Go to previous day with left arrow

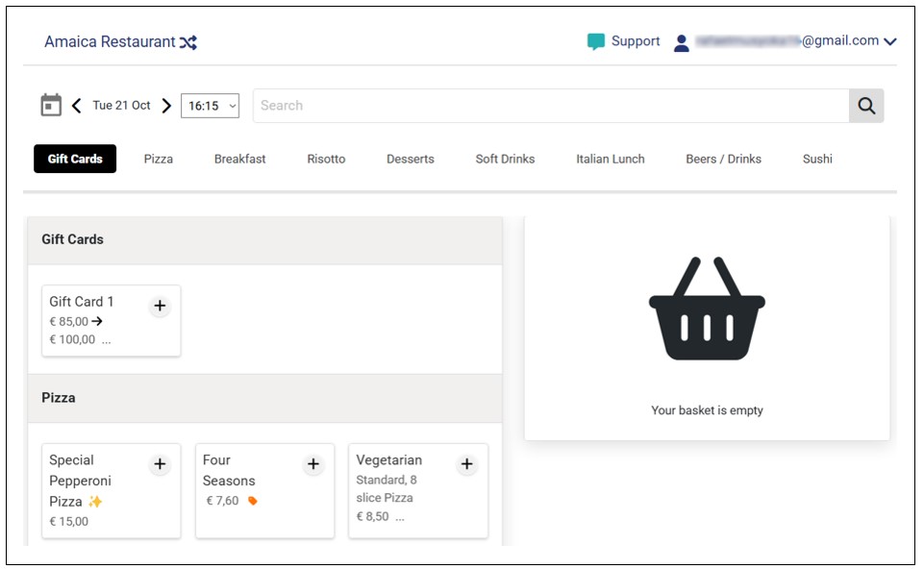click(77, 106)
